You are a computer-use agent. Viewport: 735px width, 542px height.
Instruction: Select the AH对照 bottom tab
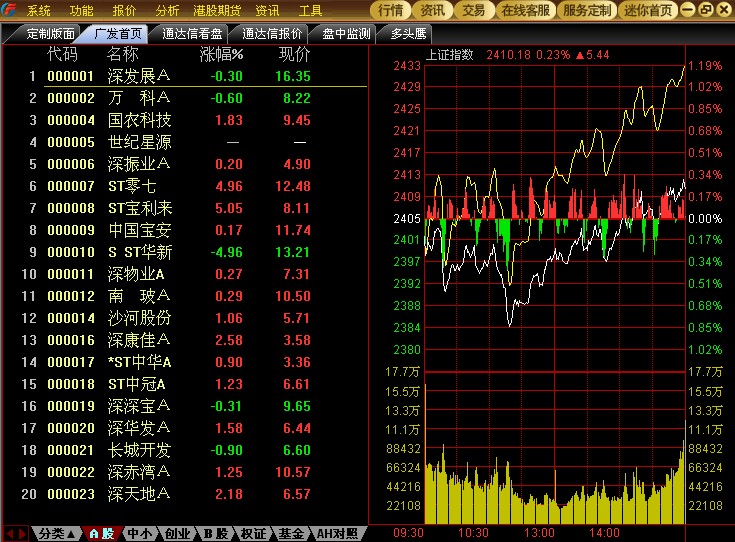[337, 534]
